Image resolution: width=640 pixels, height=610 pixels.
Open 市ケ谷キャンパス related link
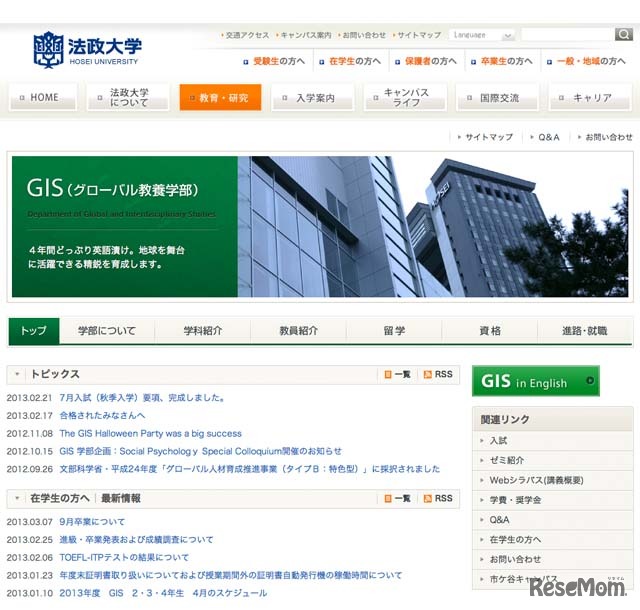point(553,579)
